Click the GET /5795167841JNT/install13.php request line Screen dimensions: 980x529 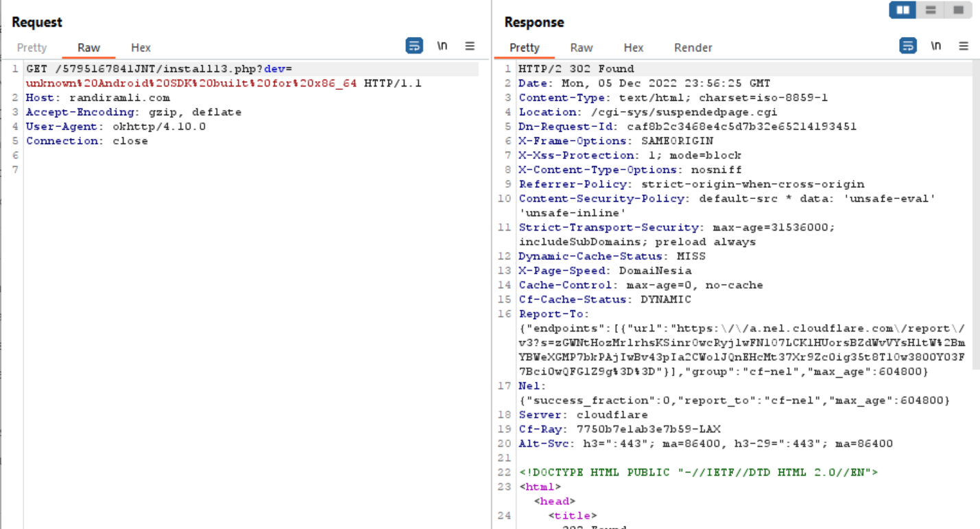[x=224, y=76]
